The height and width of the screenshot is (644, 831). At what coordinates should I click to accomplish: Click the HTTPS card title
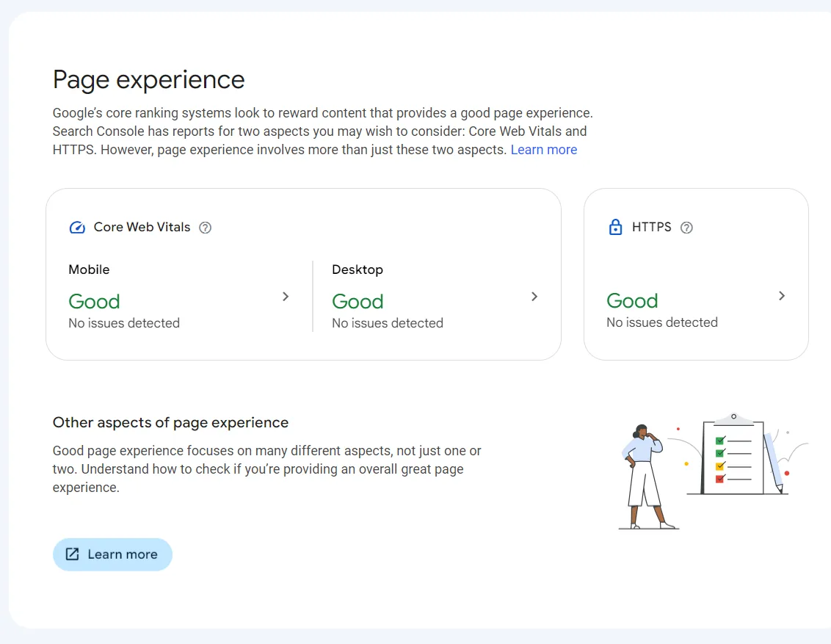coord(651,227)
